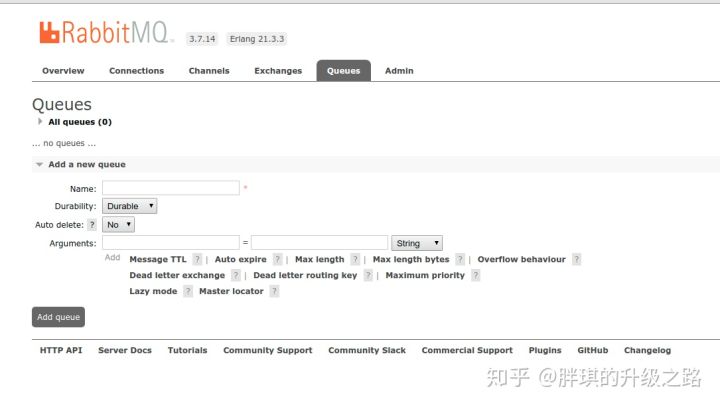This screenshot has width=720, height=407.
Task: Add Master locator argument
Action: [x=231, y=291]
